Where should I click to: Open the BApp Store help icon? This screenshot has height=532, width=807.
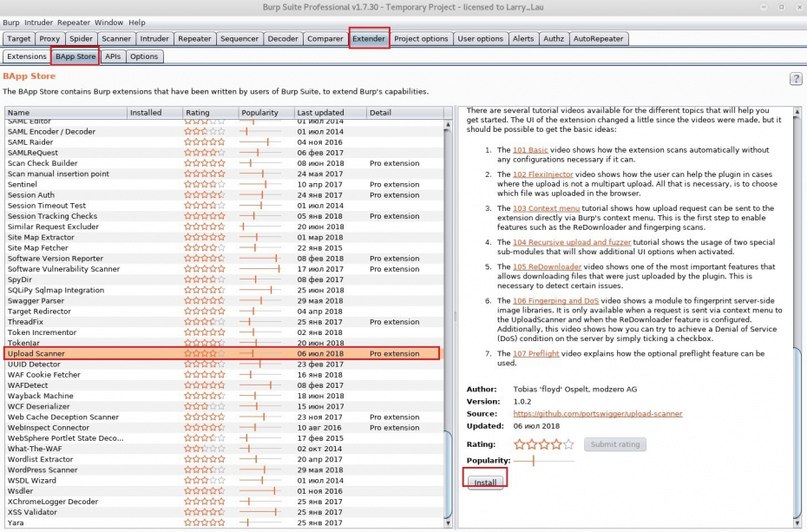796,79
